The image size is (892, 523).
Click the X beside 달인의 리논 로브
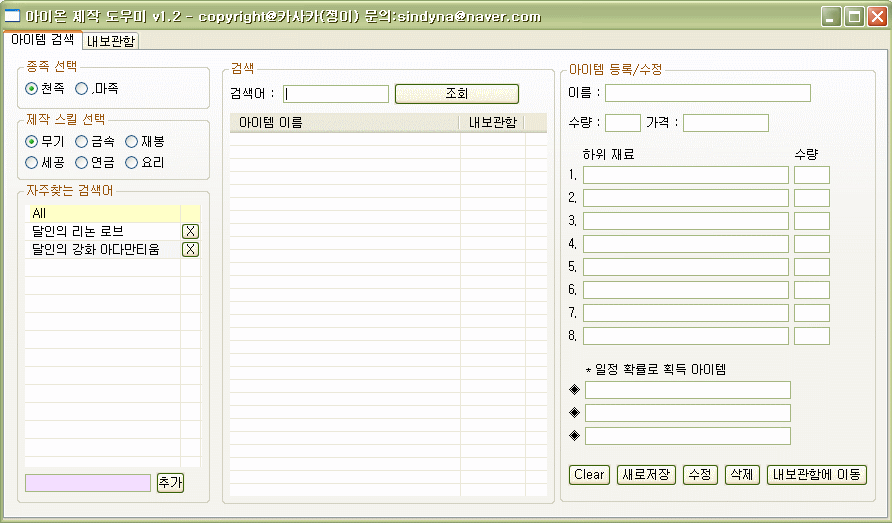190,231
